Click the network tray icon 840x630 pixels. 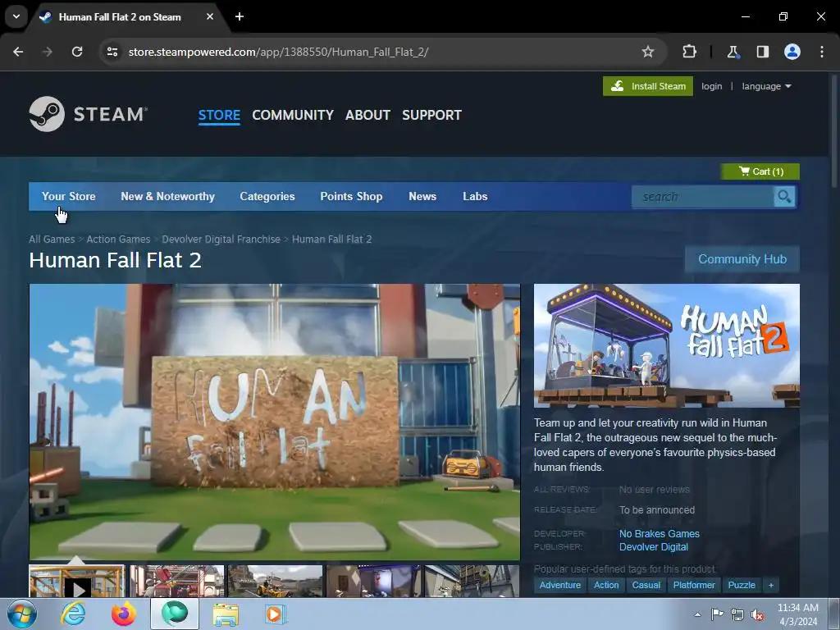(737, 614)
